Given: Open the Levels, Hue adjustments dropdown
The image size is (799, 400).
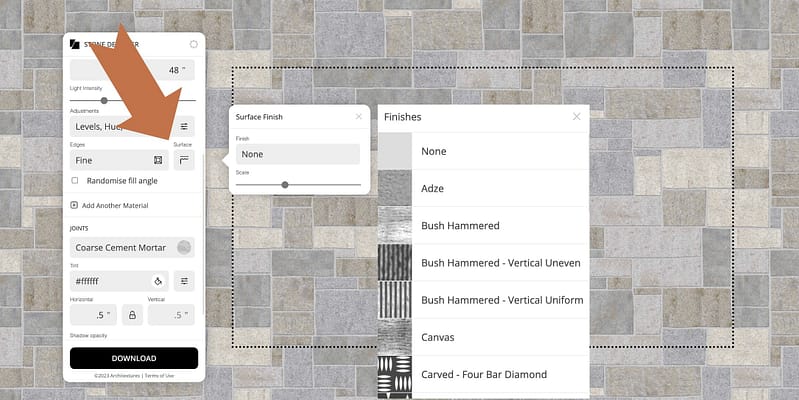Looking at the screenshot, I should pos(118,127).
